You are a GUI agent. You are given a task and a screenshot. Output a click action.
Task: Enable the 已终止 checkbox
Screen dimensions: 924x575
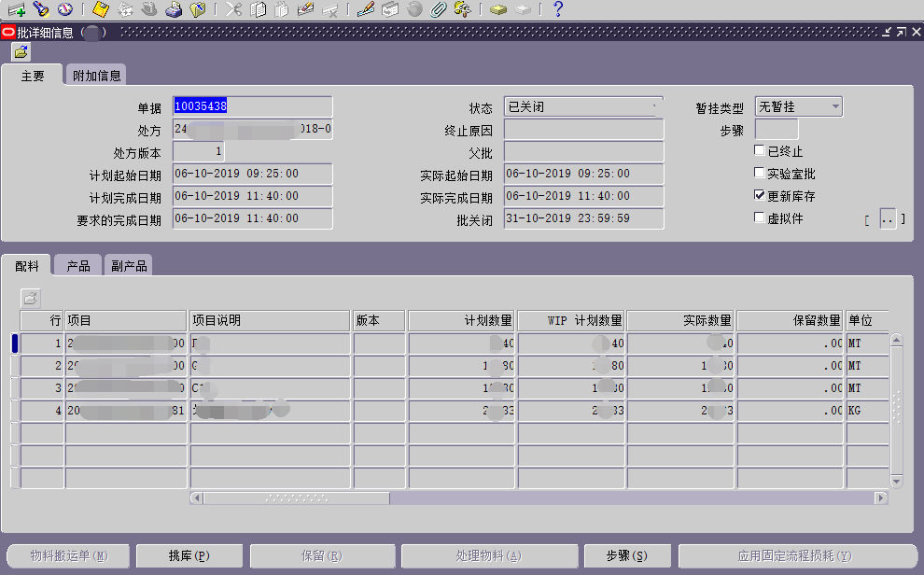click(x=760, y=151)
